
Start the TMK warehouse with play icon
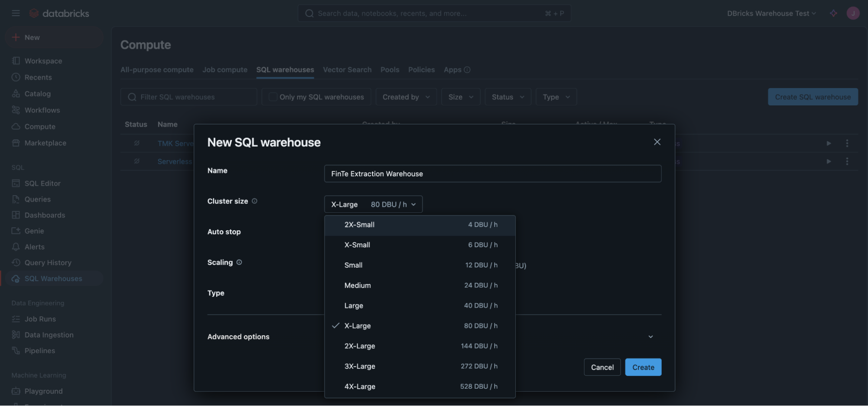[828, 143]
